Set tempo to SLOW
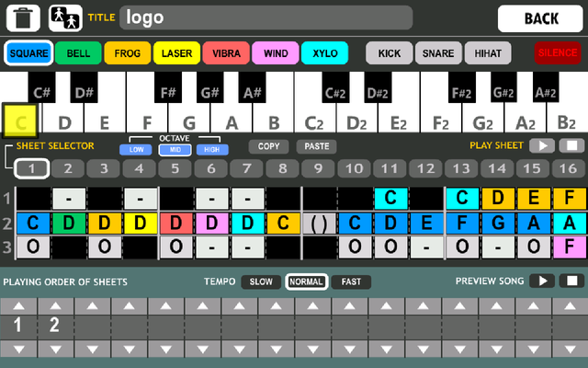588x368 pixels. 261,282
